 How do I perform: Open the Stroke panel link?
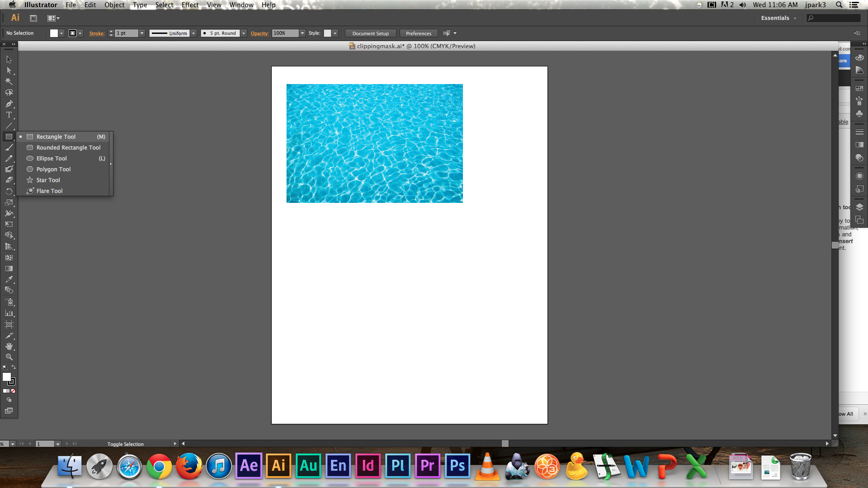(x=97, y=33)
